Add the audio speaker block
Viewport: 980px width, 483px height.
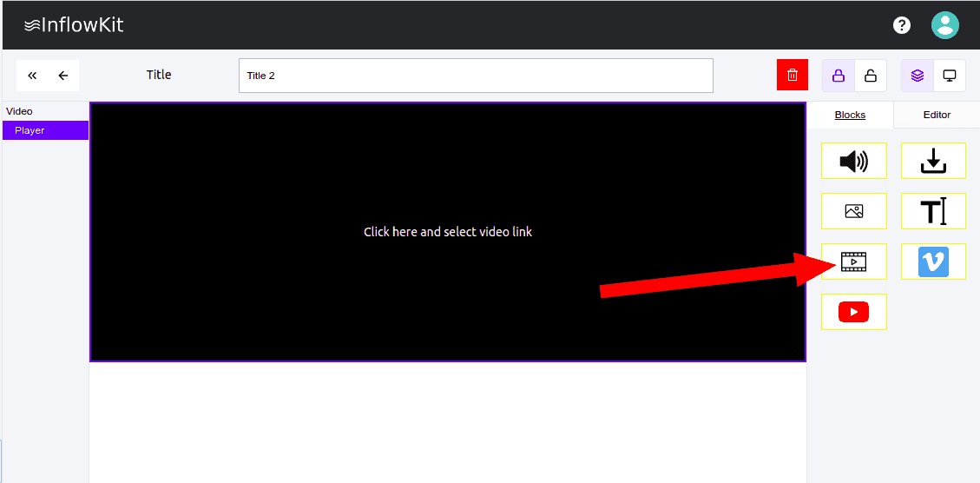coord(854,161)
